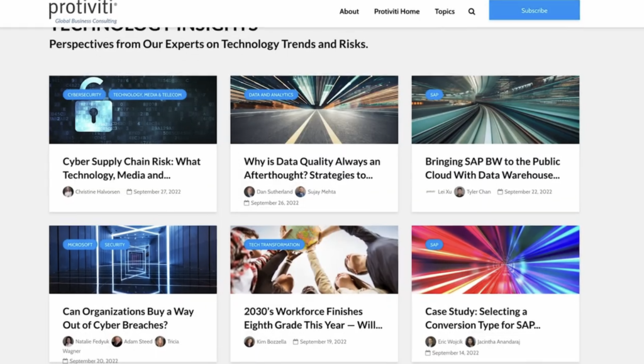
Task: Select the Cybersecurity category tag
Action: [x=84, y=94]
